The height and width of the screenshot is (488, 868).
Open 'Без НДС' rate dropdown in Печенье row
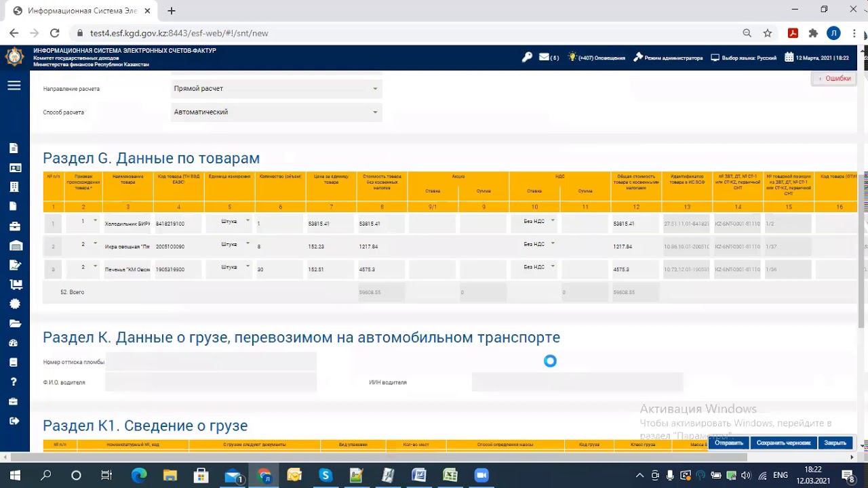pyautogui.click(x=534, y=267)
